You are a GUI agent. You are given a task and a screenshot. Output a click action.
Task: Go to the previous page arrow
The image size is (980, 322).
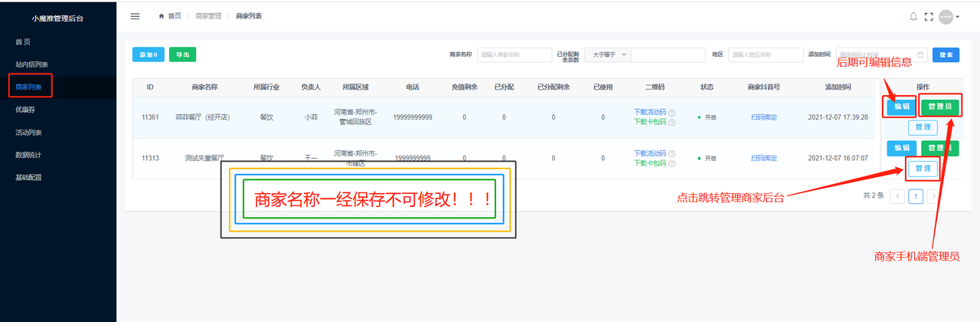click(898, 196)
